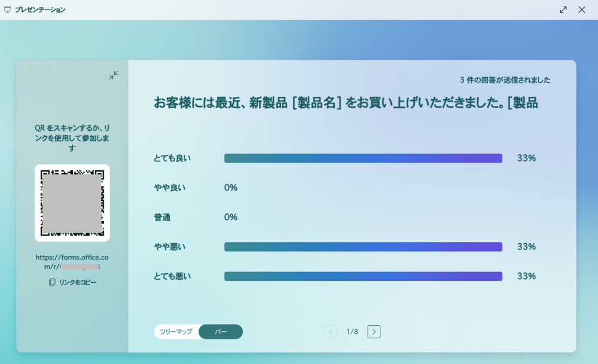Click the やや悪い result bar
The height and width of the screenshot is (364, 598).
point(363,247)
